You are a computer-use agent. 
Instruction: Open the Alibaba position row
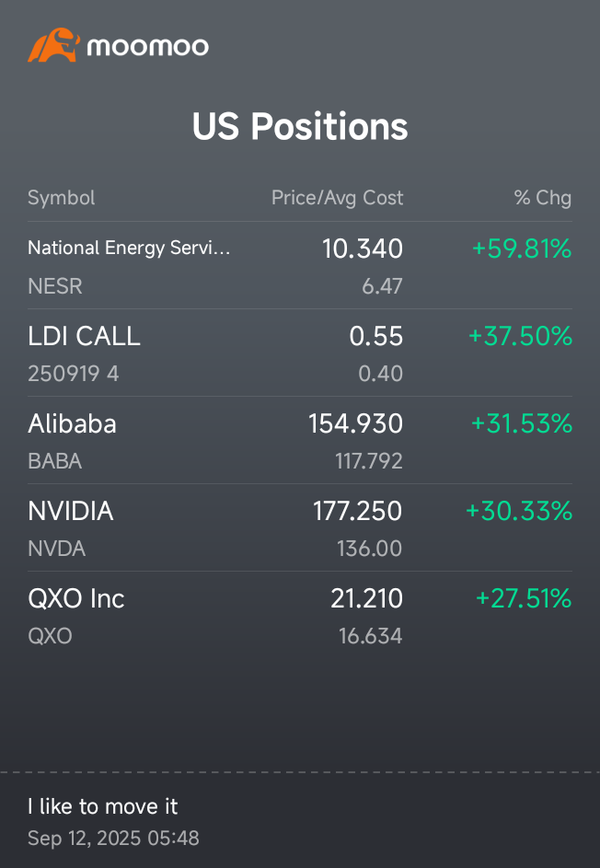(x=72, y=423)
